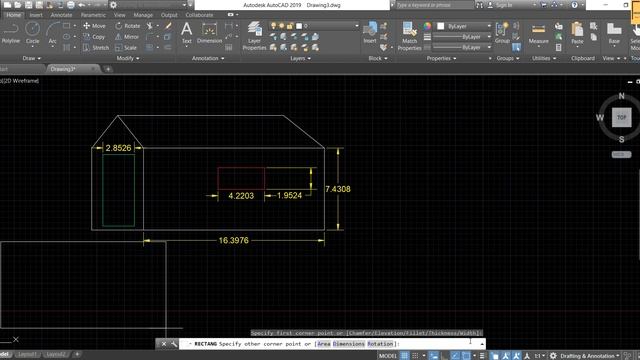The height and width of the screenshot is (360, 640).
Task: Click the Table annotation icon
Action: [229, 47]
